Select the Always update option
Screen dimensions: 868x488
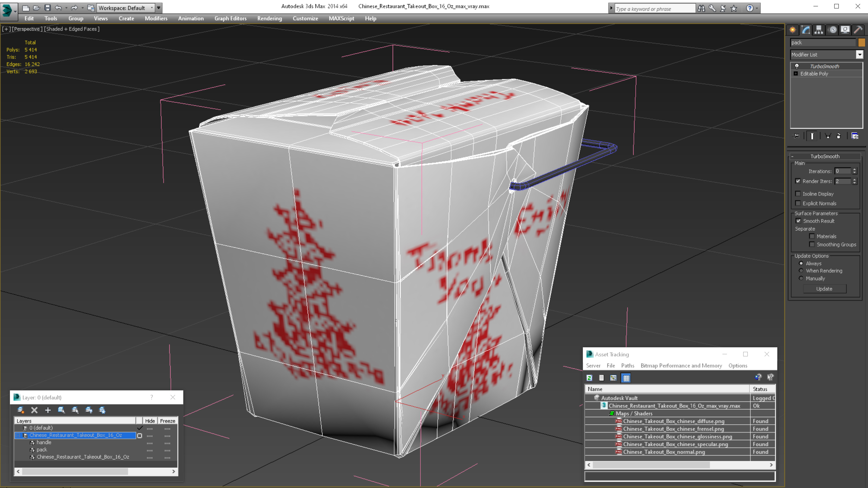coord(801,263)
